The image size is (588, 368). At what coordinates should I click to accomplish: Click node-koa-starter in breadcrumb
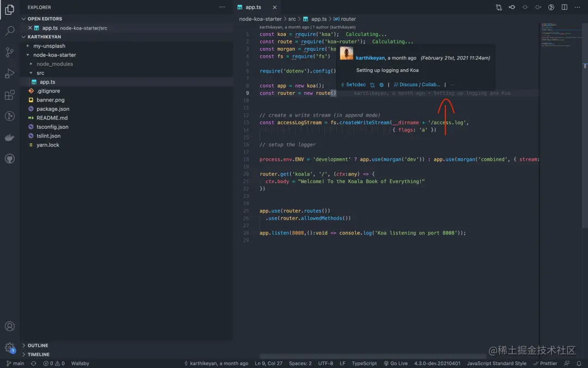click(x=260, y=19)
